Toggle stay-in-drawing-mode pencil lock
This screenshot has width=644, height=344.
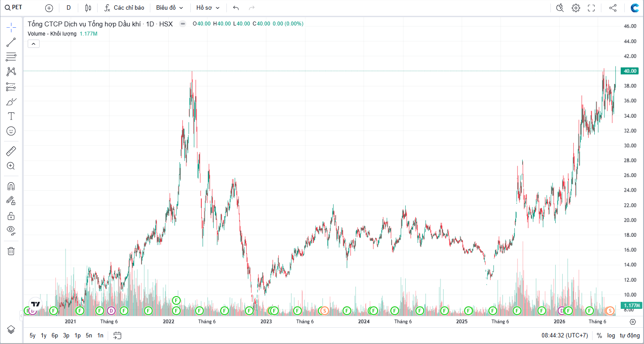[11, 201]
